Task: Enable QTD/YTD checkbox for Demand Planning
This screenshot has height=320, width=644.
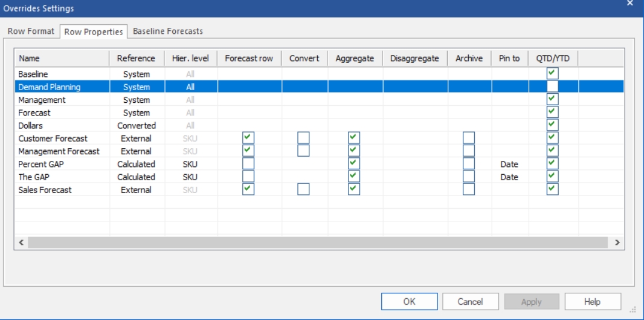Action: pos(552,87)
